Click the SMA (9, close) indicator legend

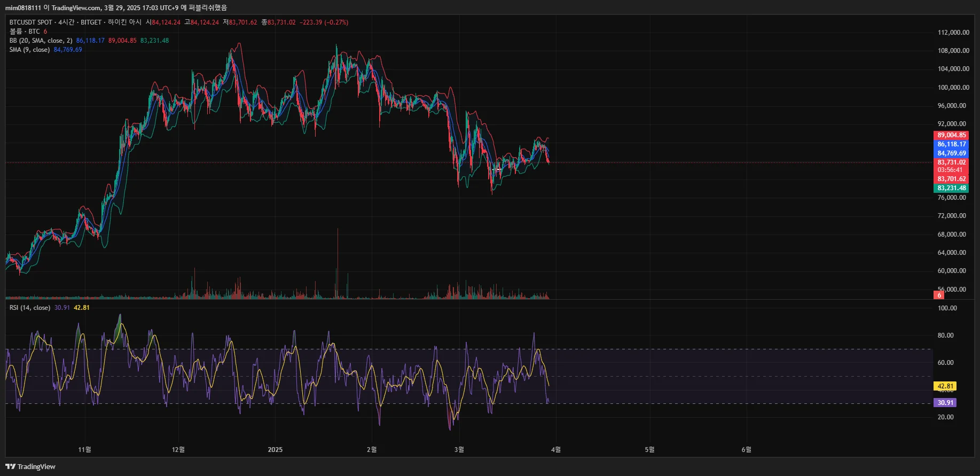[x=29, y=50]
